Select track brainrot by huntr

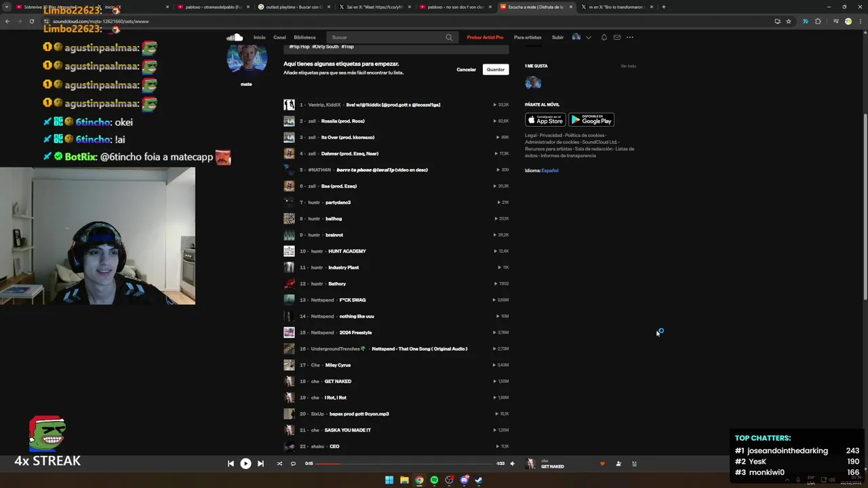(334, 235)
